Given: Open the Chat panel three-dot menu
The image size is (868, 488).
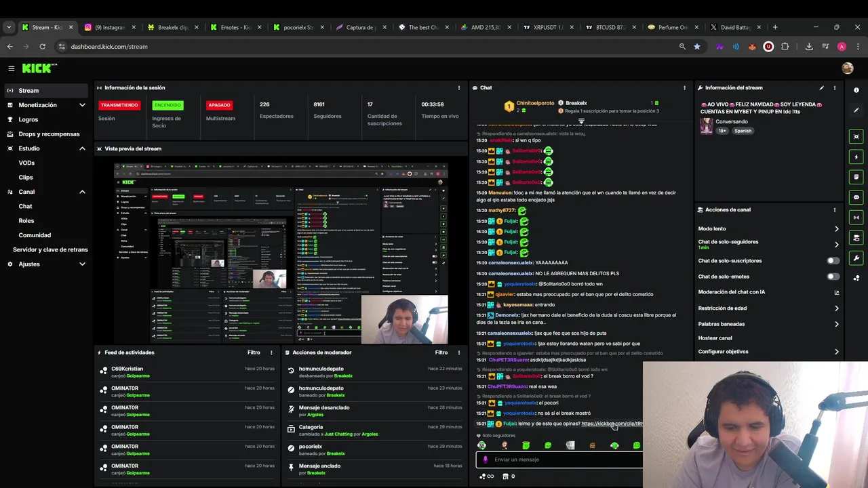Looking at the screenshot, I should click(684, 87).
